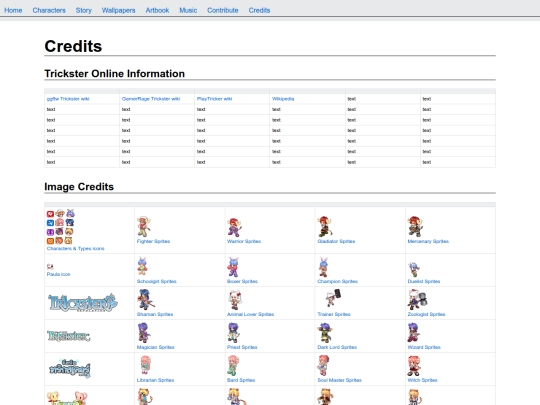Open the Priest Sprites link

tap(242, 347)
